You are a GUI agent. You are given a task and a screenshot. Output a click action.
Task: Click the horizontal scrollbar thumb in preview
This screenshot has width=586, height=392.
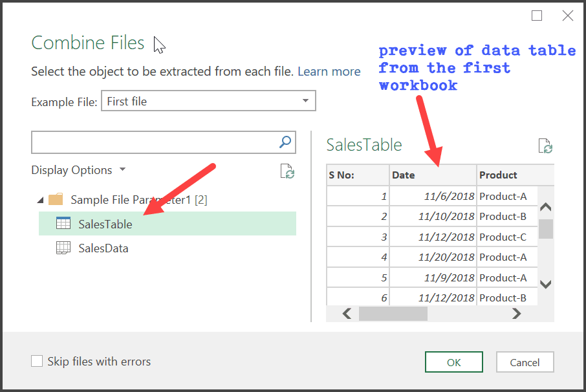(x=393, y=314)
